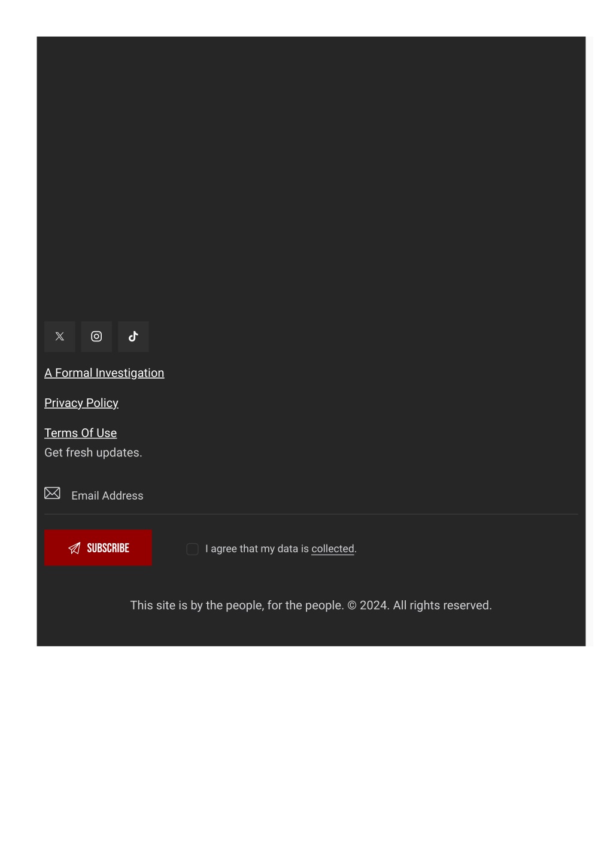Open the X (Twitter) social icon
The height and width of the screenshot is (868, 613).
point(59,336)
